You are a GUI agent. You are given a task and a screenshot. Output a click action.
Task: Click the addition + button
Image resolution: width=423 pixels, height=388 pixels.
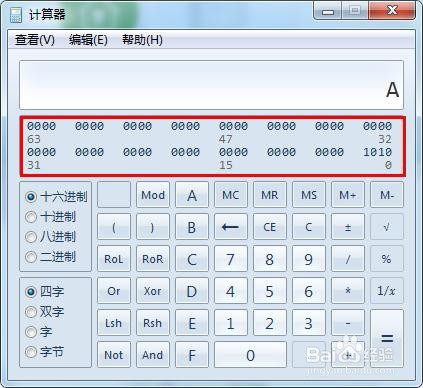click(x=348, y=355)
